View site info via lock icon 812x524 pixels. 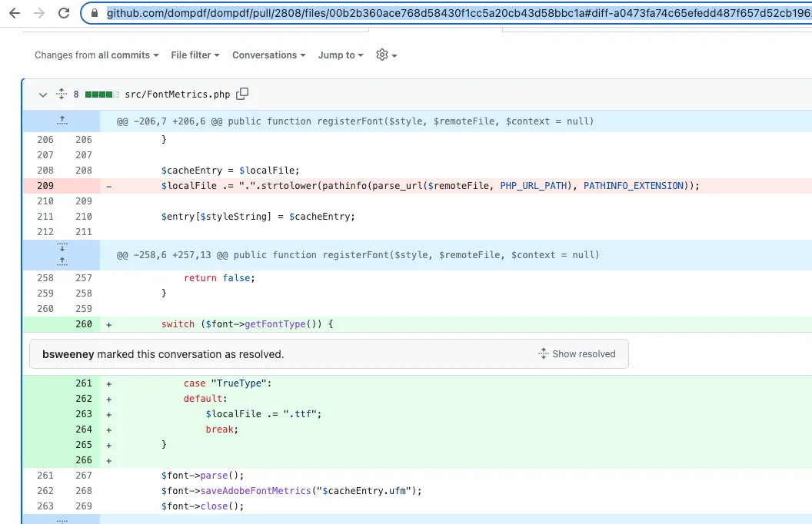pos(95,13)
